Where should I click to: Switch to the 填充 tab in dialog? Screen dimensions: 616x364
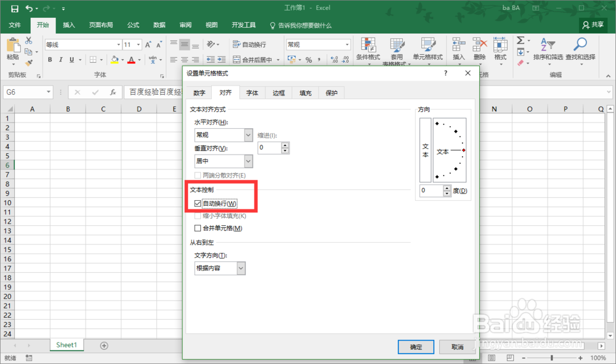pos(306,92)
